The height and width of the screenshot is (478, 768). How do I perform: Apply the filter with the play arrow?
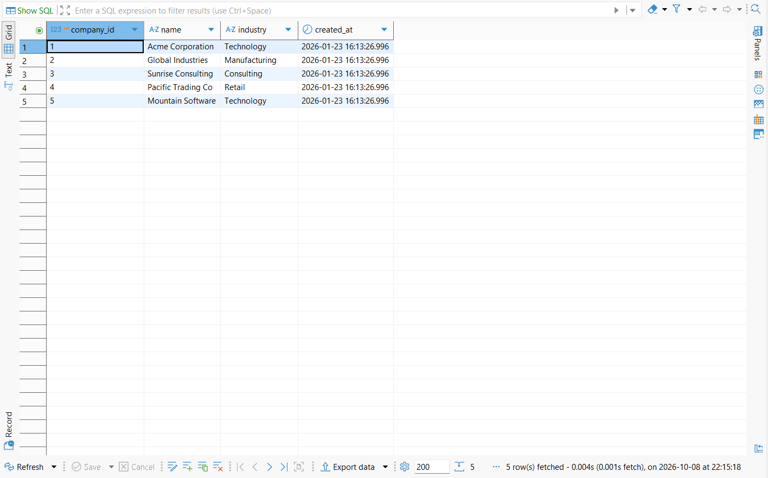(x=616, y=10)
